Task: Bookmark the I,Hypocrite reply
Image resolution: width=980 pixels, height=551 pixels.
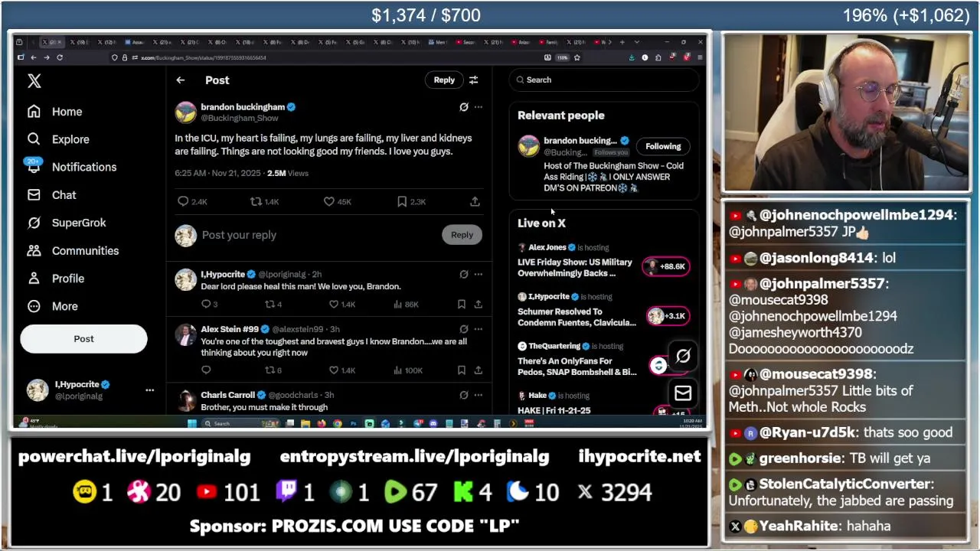Action: tap(461, 305)
